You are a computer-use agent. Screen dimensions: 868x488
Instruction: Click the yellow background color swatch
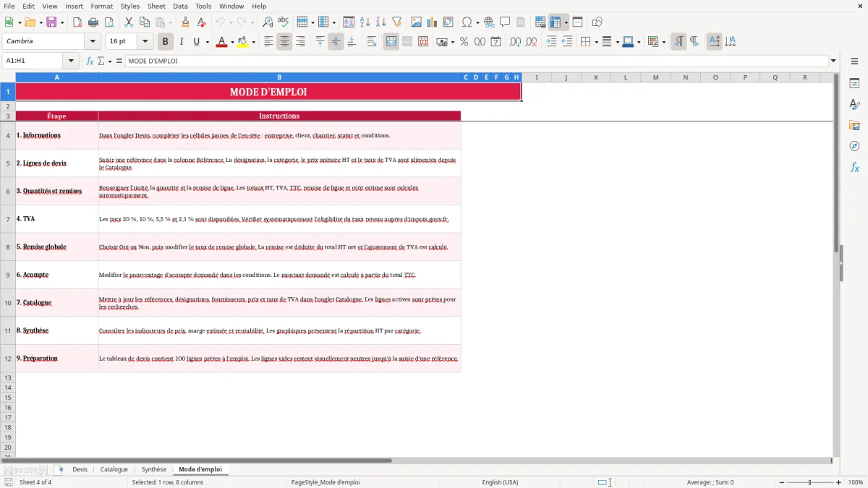[243, 42]
